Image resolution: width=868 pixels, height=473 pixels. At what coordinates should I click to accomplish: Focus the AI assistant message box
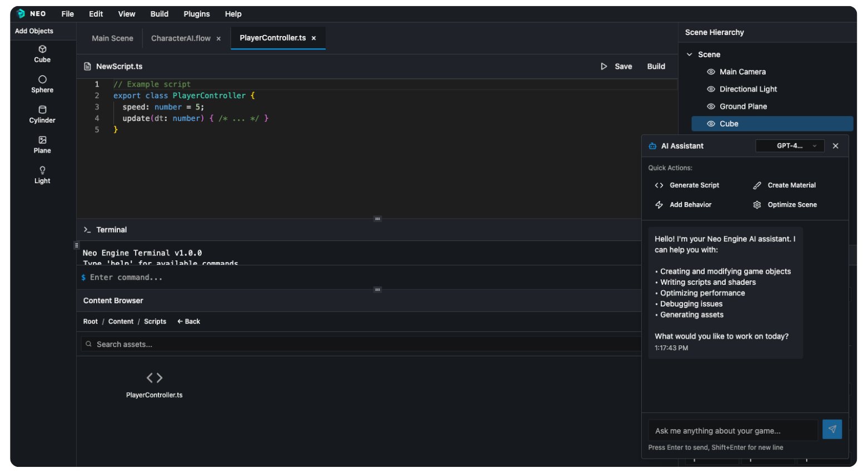[733, 430]
